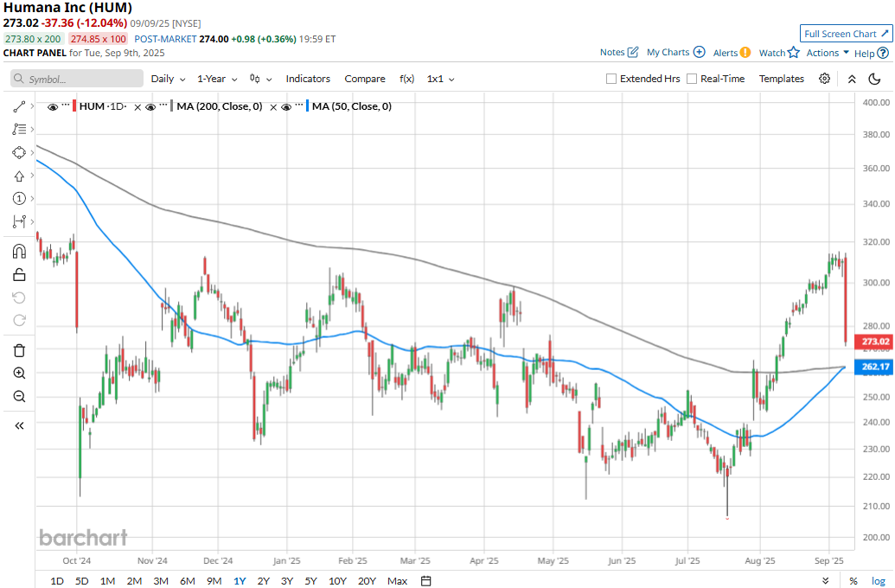The height and width of the screenshot is (588, 895).
Task: Select the Fibonacci levels tool
Action: tap(19, 130)
